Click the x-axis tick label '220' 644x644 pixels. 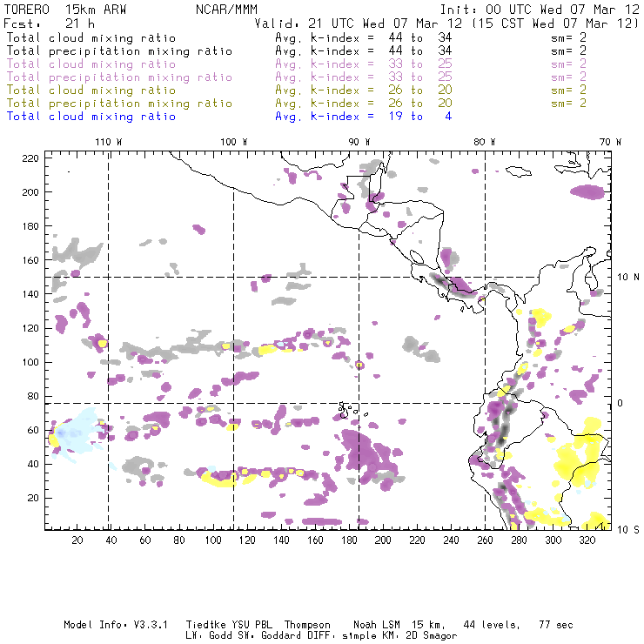click(417, 540)
